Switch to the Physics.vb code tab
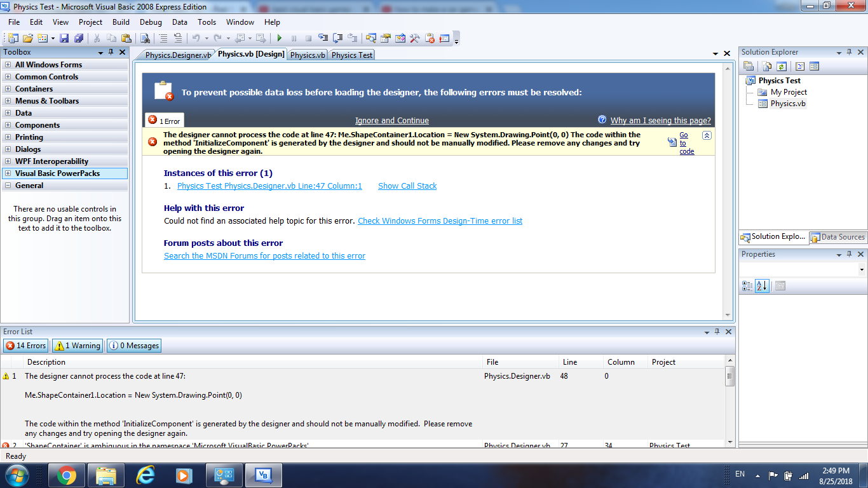The width and height of the screenshot is (868, 488). (308, 55)
